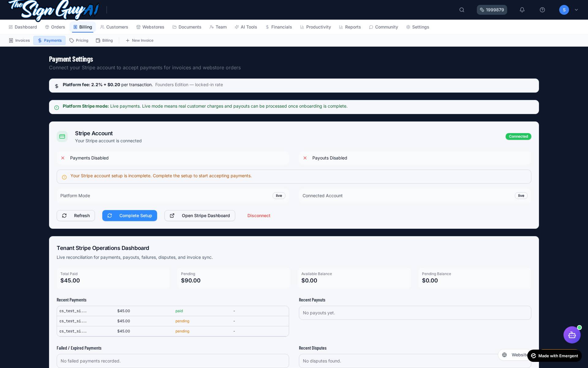
Task: Click the warning icon in setup incomplete notice
Action: pos(64,177)
